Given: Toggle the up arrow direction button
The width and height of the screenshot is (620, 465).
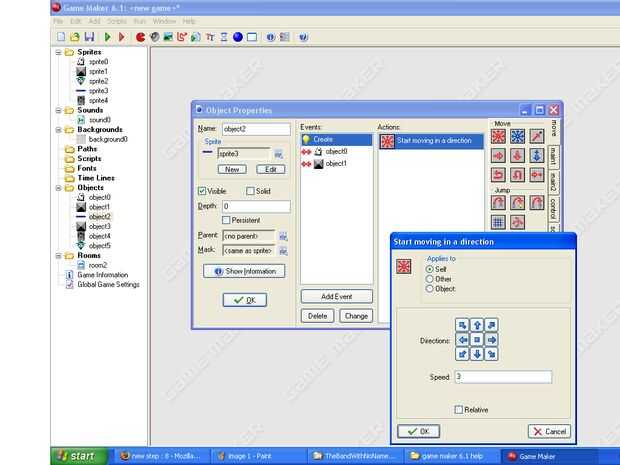Looking at the screenshot, I should (x=477, y=325).
